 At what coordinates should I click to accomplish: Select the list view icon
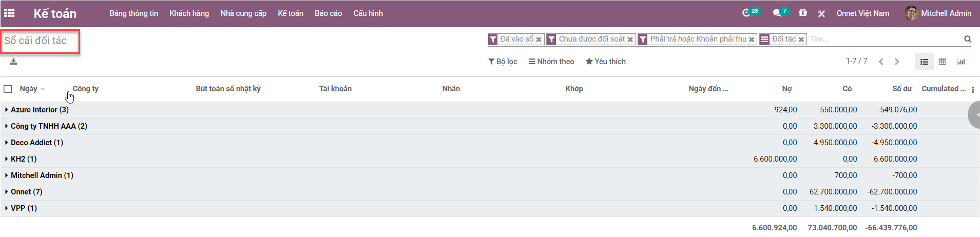point(924,62)
